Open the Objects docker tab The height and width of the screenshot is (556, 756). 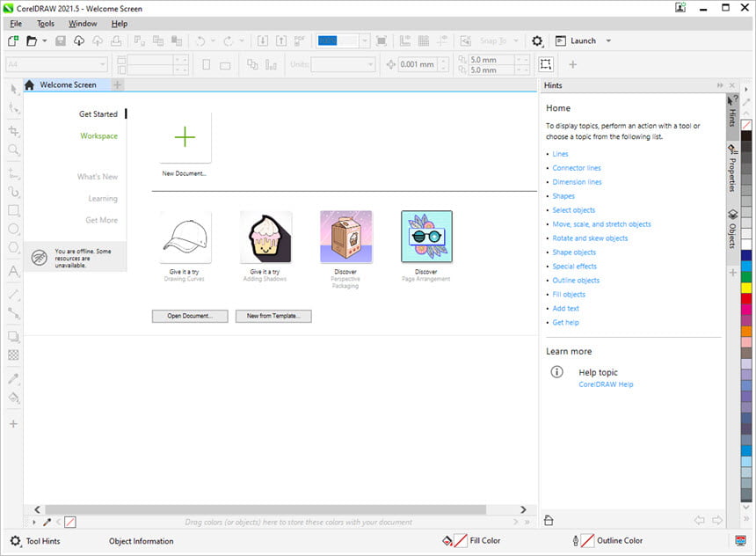coord(732,230)
